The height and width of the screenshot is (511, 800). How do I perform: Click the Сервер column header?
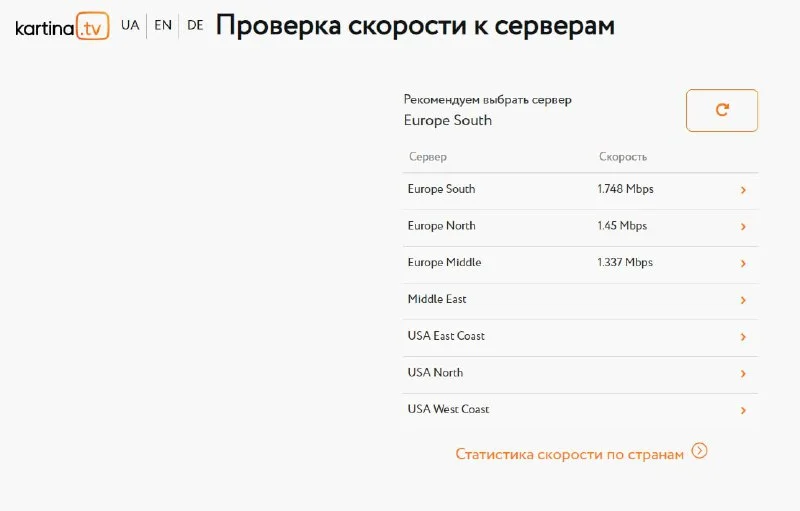click(428, 157)
